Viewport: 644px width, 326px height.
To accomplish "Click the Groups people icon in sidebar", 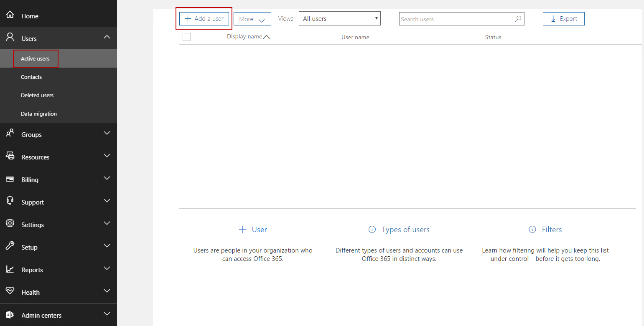I will [10, 134].
